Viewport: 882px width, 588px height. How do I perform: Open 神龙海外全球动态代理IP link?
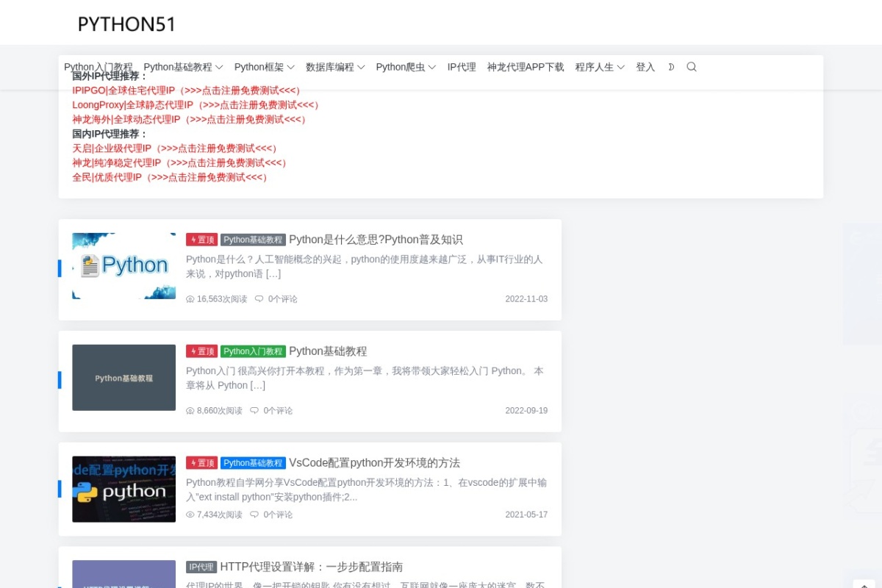pyautogui.click(x=191, y=119)
